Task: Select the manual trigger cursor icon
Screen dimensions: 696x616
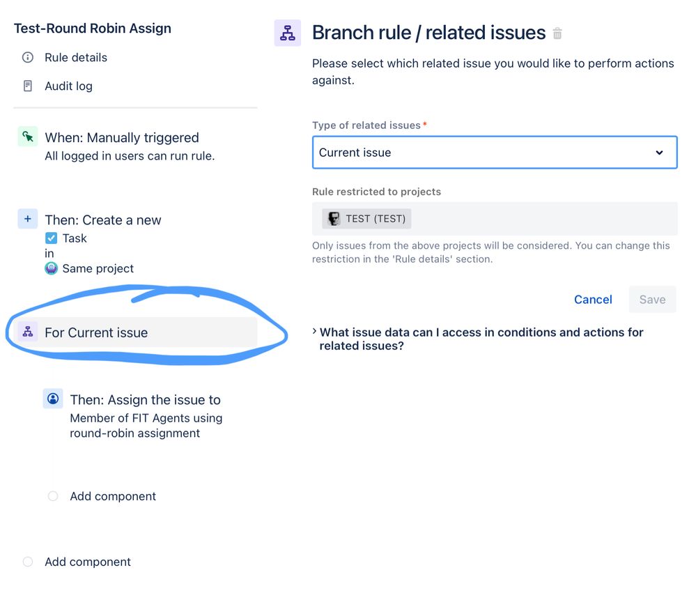Action: click(28, 137)
